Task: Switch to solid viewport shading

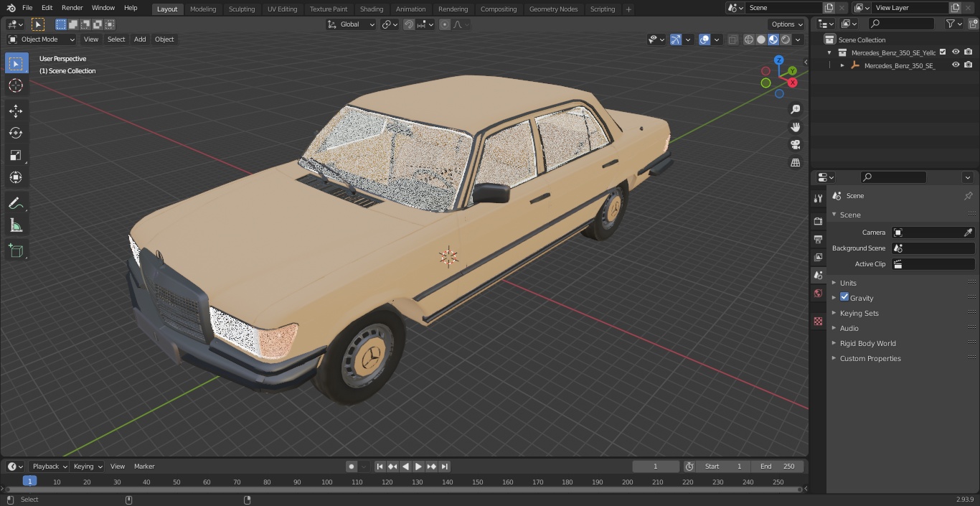Action: point(761,39)
